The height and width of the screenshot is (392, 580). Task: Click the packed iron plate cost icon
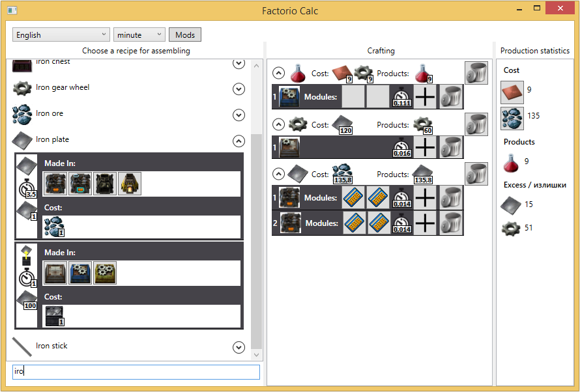(x=54, y=316)
